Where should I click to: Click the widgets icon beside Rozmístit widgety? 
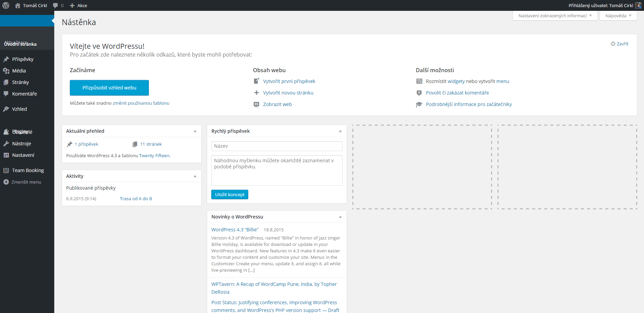419,81
